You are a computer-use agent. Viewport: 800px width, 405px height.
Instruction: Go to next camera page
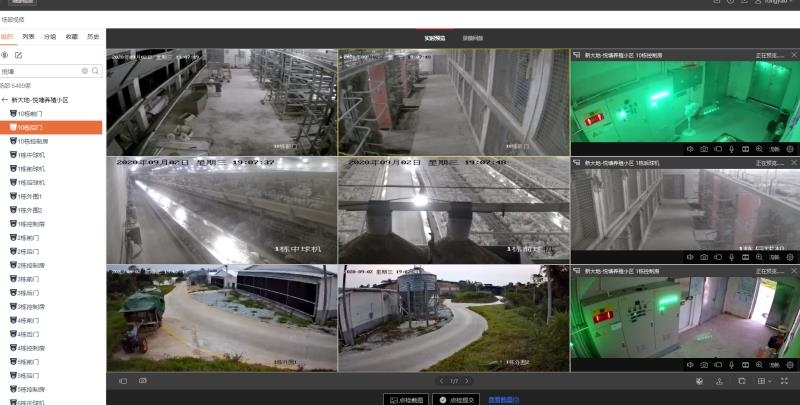(466, 381)
